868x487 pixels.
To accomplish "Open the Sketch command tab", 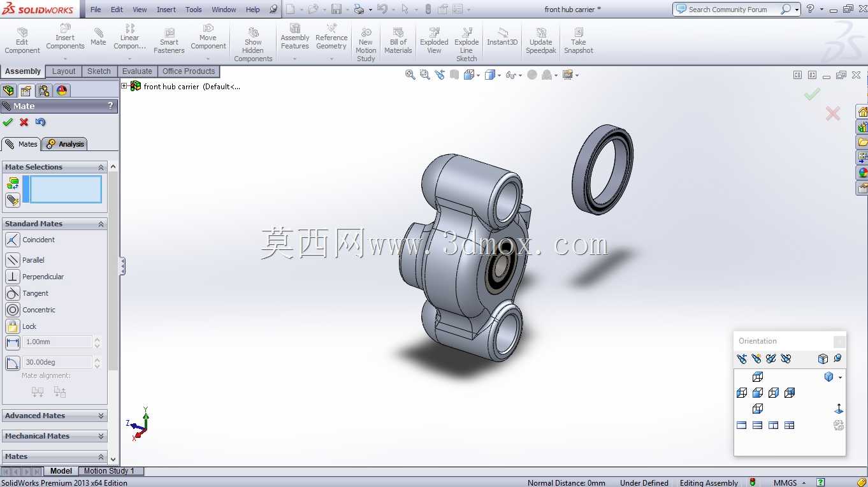I will pos(99,71).
